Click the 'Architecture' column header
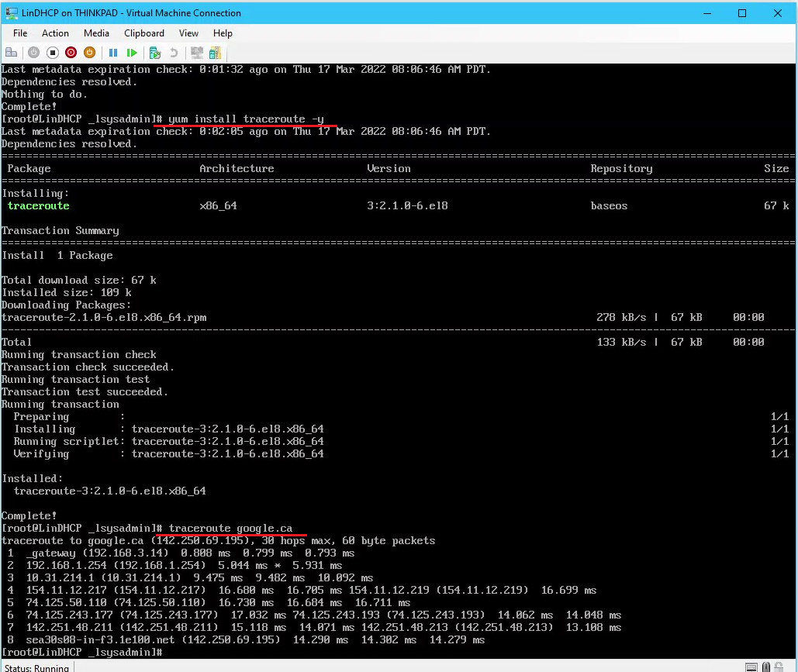The width and height of the screenshot is (798, 672). 237,168
